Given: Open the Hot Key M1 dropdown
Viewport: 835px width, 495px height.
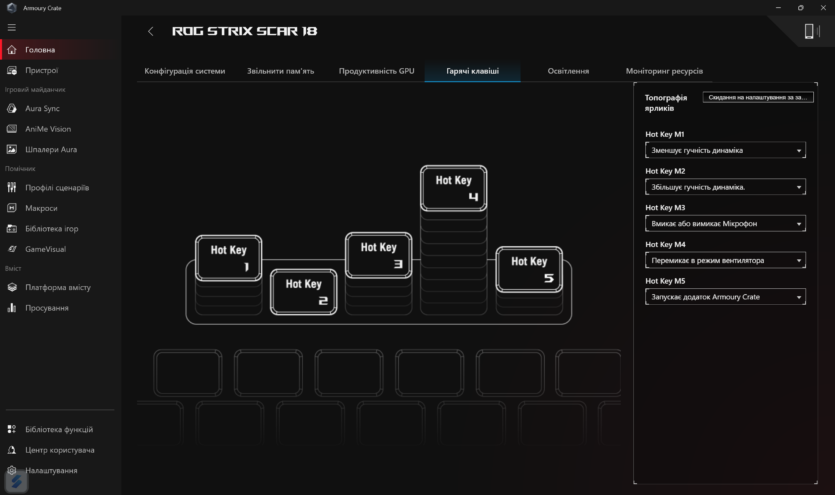Looking at the screenshot, I should (725, 150).
